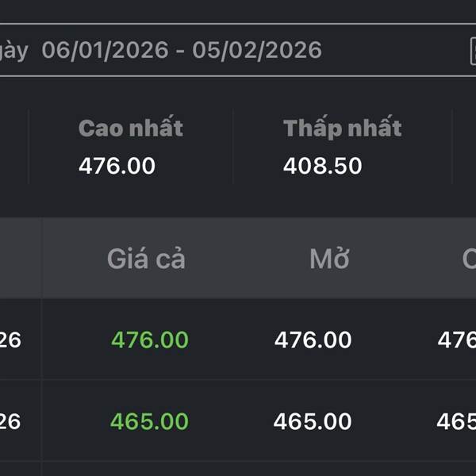Image resolution: width=476 pixels, height=476 pixels.
Task: Click the date range 06/01/2026 - 05/02/2026 field
Action: point(182,51)
